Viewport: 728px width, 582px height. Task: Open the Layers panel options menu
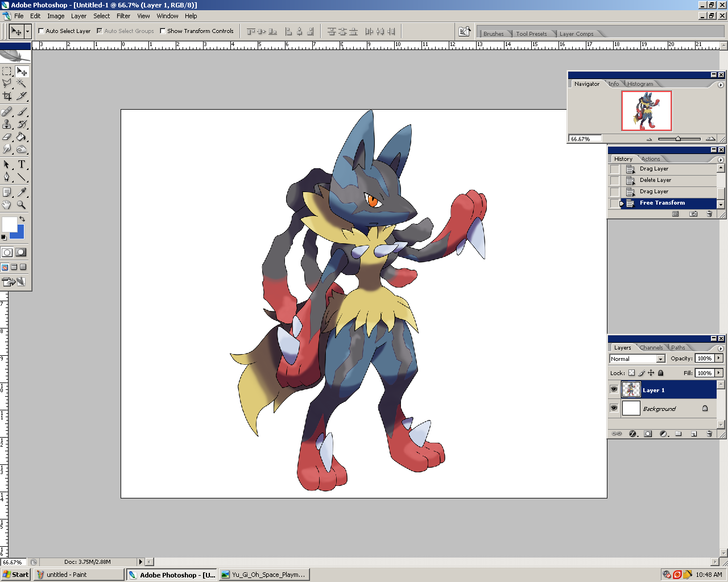721,348
